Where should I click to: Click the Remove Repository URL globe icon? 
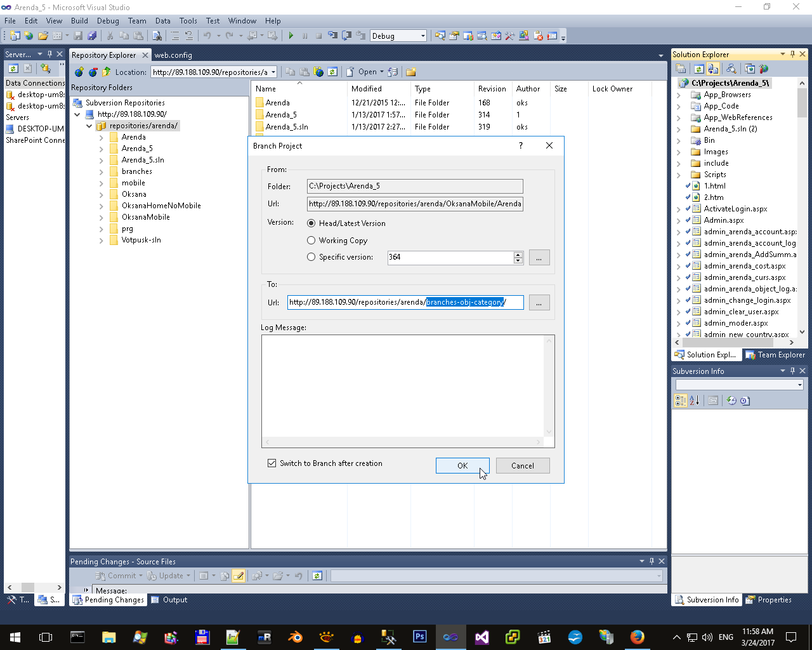[x=93, y=72]
